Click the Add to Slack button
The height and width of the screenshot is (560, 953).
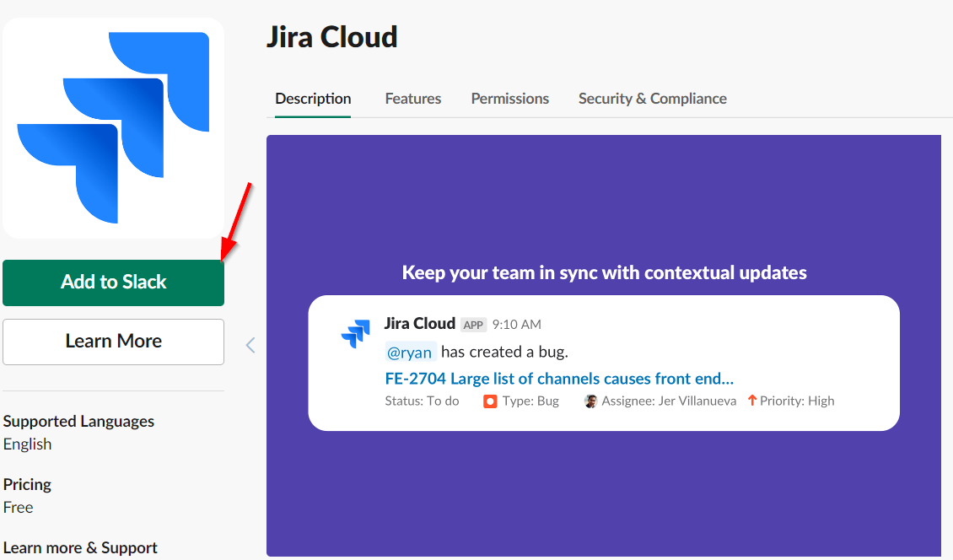(x=113, y=283)
